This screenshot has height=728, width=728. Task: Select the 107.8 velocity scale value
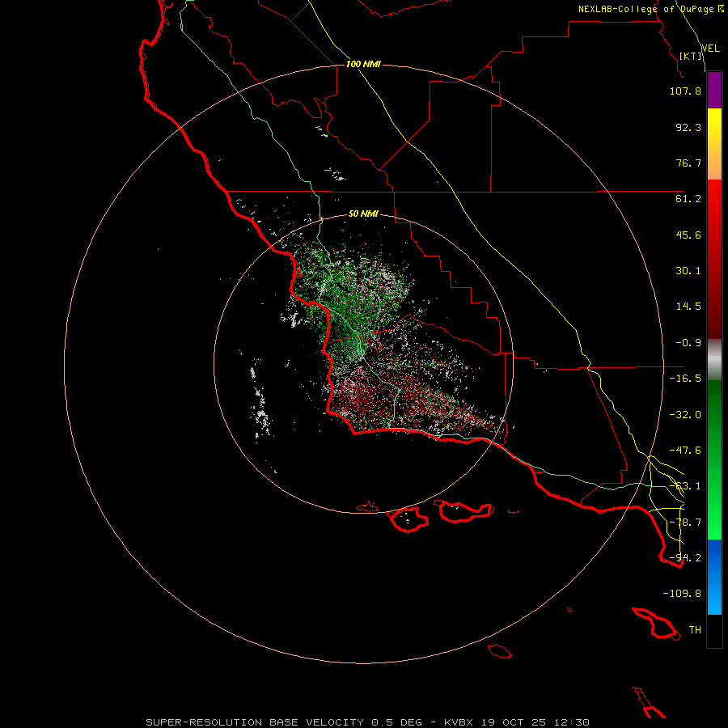coord(685,91)
